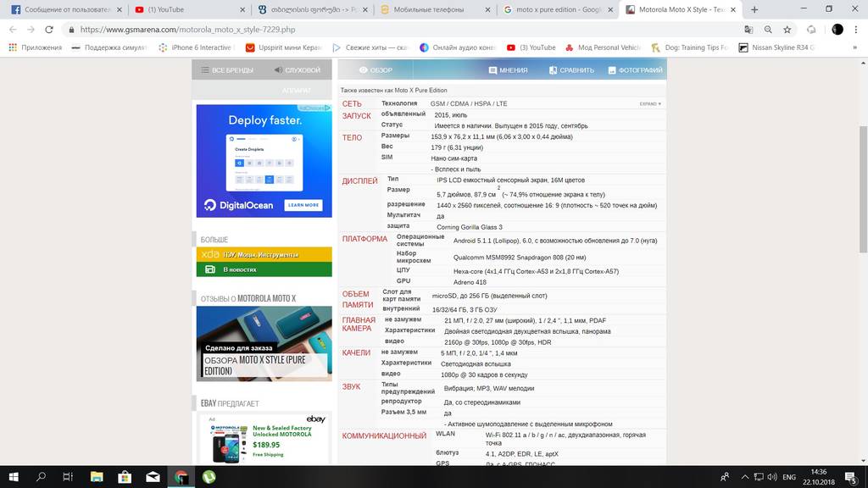Open the eBay Motorola $189.95 offer
Viewport: 868px width, 488px height.
264,439
